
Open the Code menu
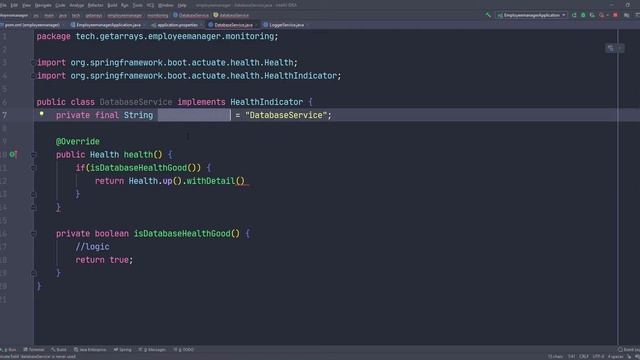[x=60, y=5]
